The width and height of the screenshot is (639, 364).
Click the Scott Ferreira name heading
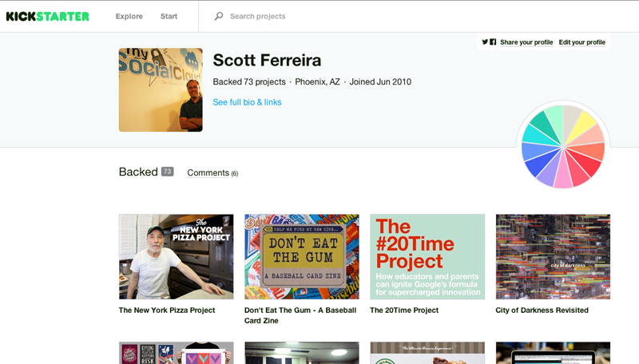pyautogui.click(x=267, y=60)
